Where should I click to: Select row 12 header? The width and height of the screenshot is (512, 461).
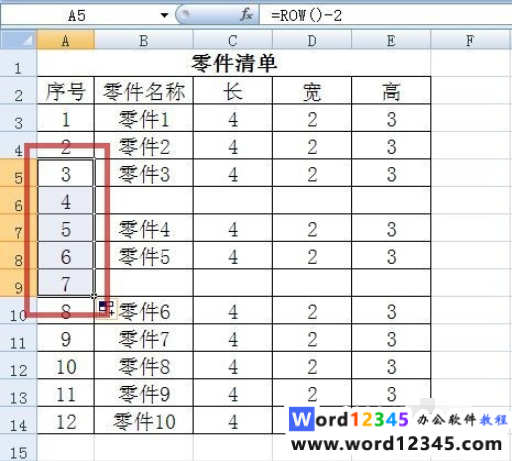tap(18, 365)
